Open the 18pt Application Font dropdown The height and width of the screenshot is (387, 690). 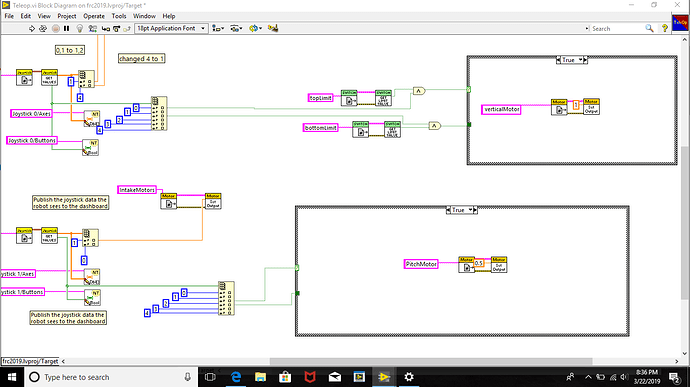click(x=171, y=28)
